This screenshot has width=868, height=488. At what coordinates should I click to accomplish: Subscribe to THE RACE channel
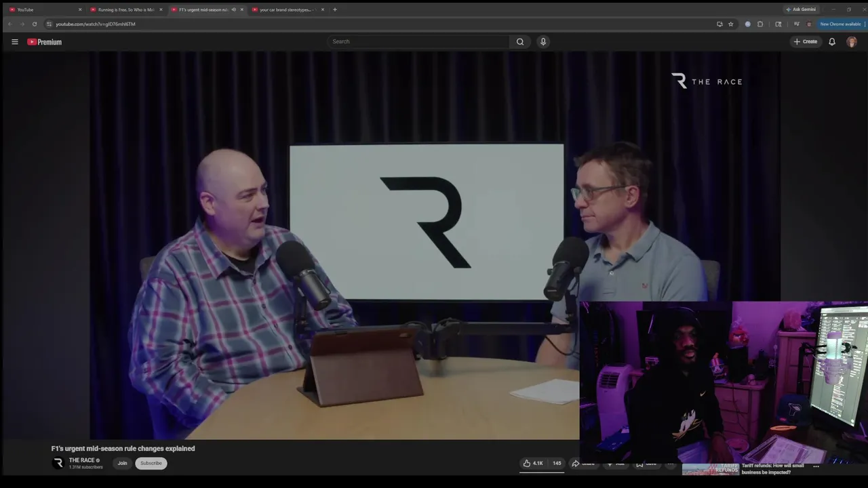coord(151,463)
